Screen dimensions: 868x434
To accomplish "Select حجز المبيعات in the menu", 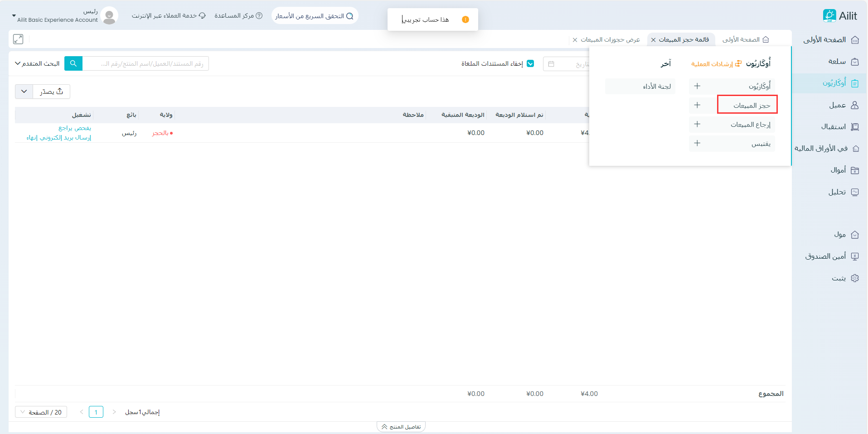I will [x=752, y=105].
